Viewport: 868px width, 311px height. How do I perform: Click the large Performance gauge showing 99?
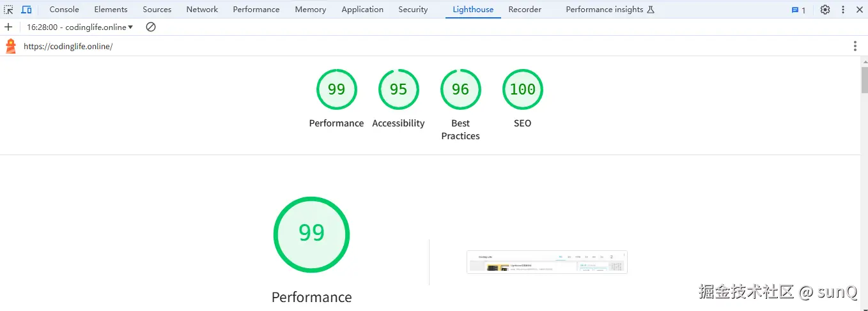[311, 234]
